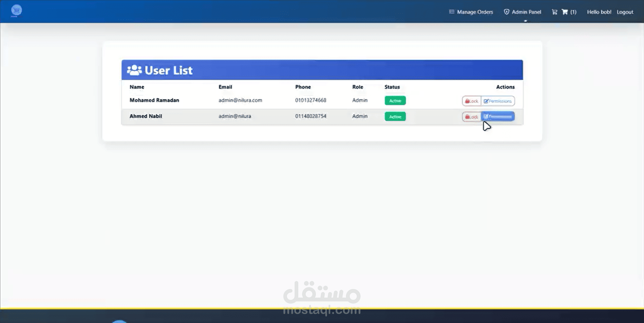Image resolution: width=644 pixels, height=323 pixels.
Task: Open the Admin Panel menu item
Action: coord(523,12)
